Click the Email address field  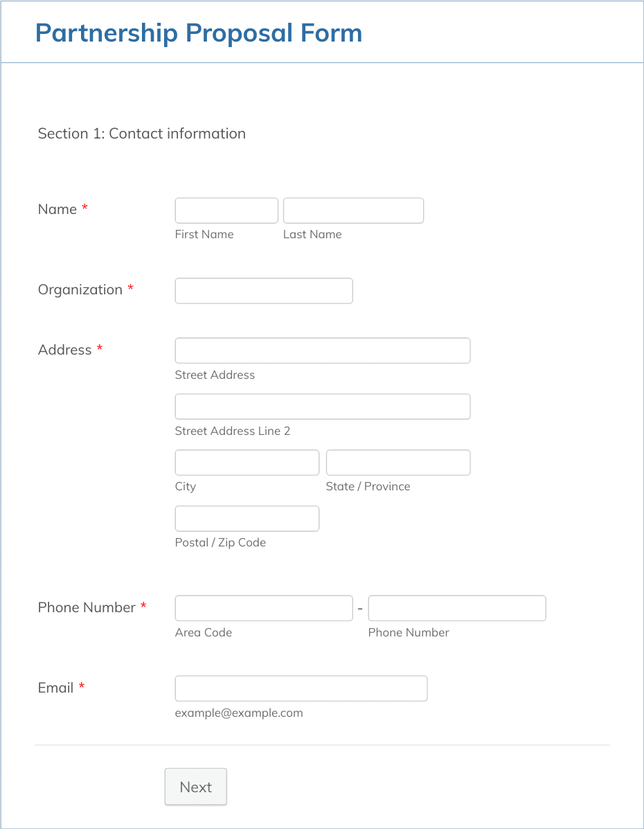pos(301,688)
